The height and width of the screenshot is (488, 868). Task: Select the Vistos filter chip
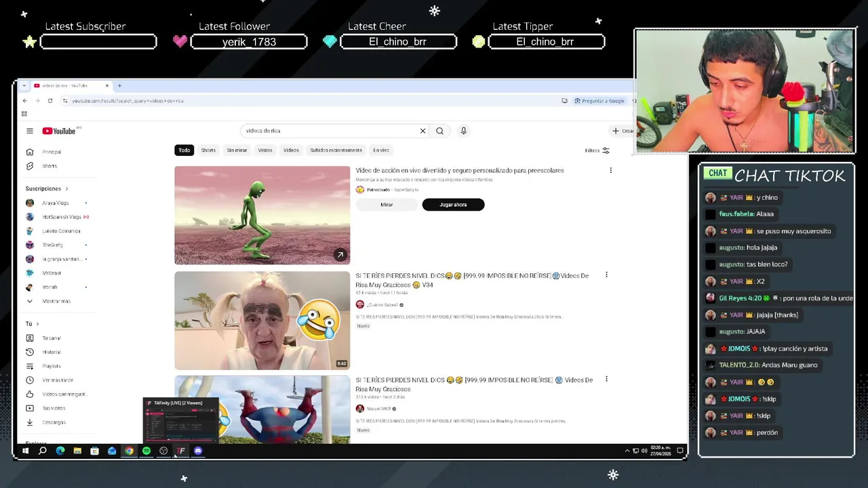click(x=265, y=150)
